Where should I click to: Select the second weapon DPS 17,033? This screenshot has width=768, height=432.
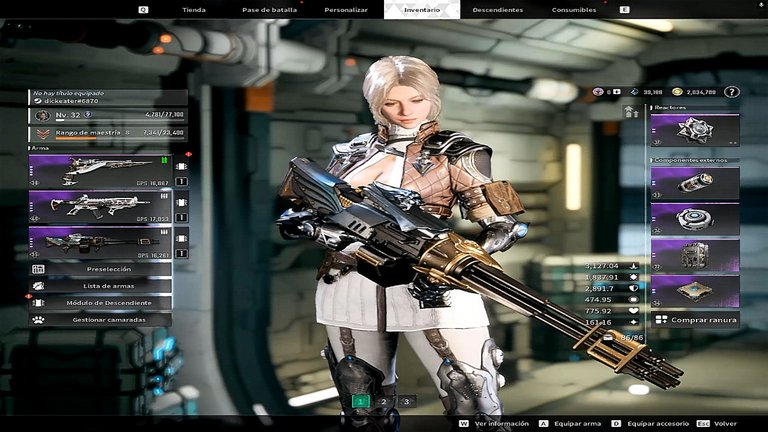tap(100, 207)
